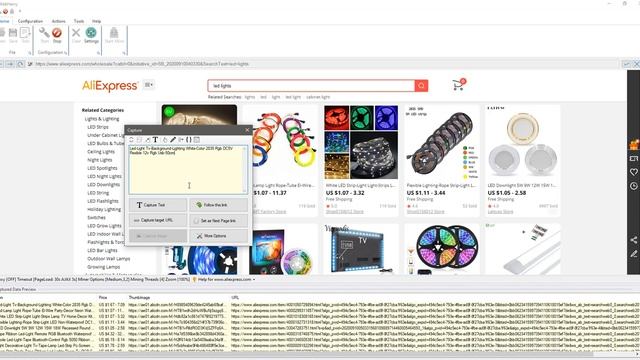Click the share icon in the right sidebar
640x360 pixels.
(x=633, y=240)
